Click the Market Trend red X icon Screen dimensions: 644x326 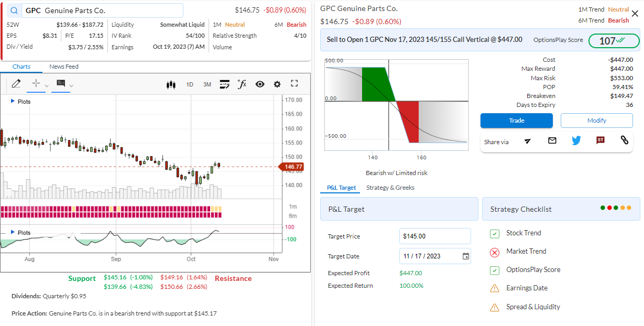(495, 252)
